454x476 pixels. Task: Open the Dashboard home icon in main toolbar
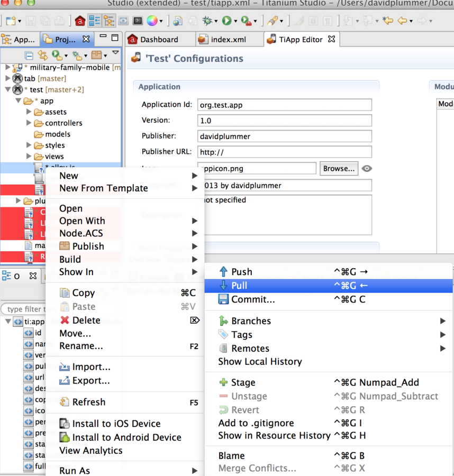(x=80, y=21)
